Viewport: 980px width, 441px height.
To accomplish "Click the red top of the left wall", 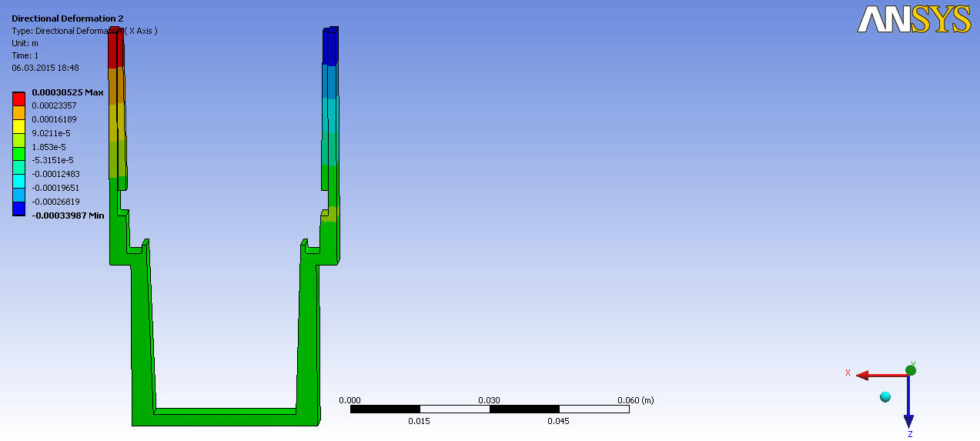I will tap(115, 49).
